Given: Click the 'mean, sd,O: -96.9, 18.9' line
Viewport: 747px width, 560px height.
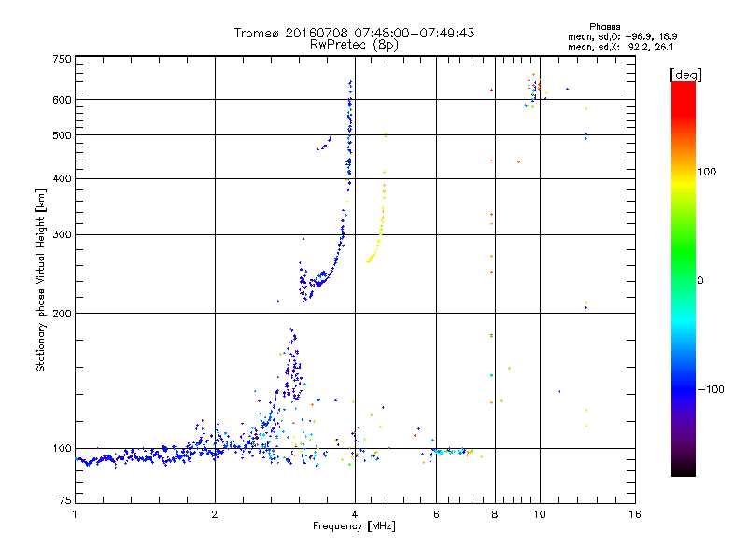Looking at the screenshot, I should pos(622,36).
